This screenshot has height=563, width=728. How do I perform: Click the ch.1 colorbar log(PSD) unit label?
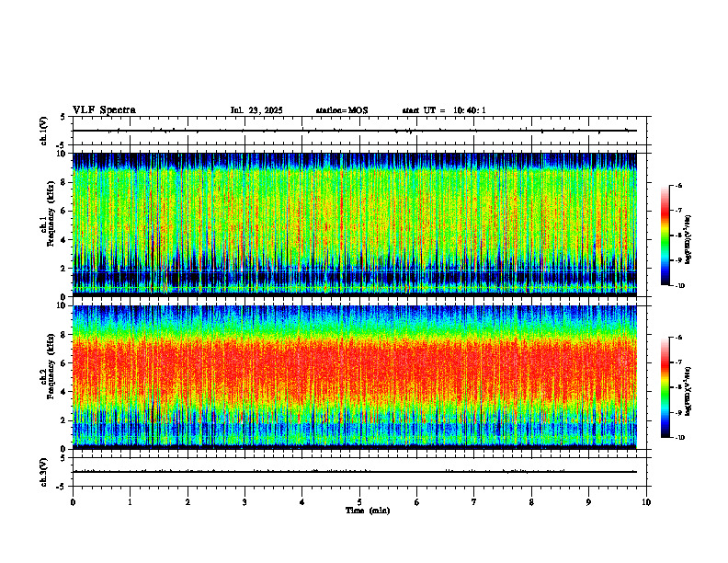click(689, 240)
